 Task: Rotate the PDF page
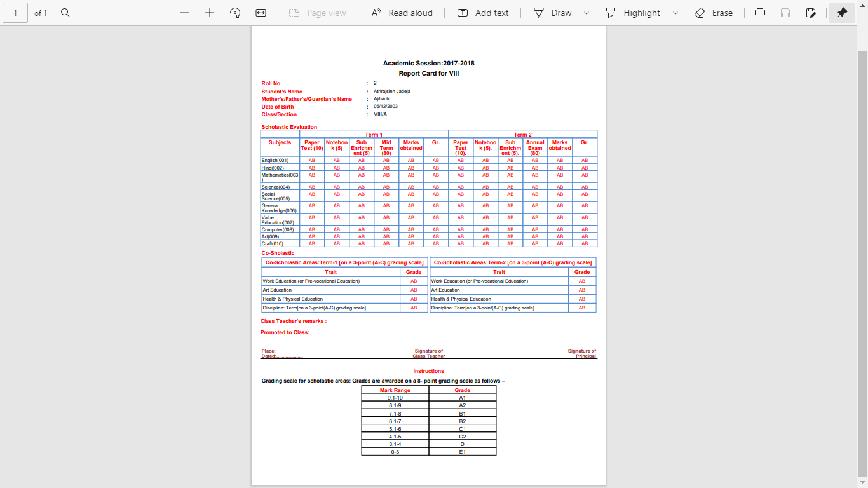[235, 13]
